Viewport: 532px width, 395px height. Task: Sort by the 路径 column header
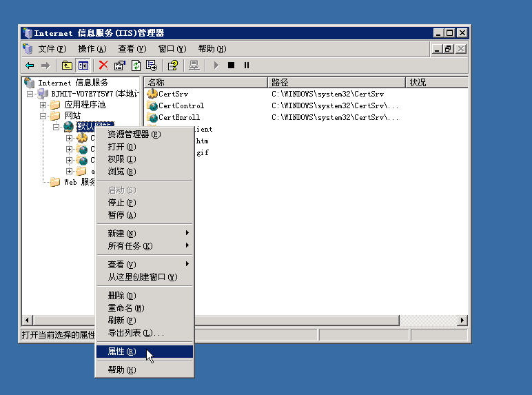coord(337,83)
